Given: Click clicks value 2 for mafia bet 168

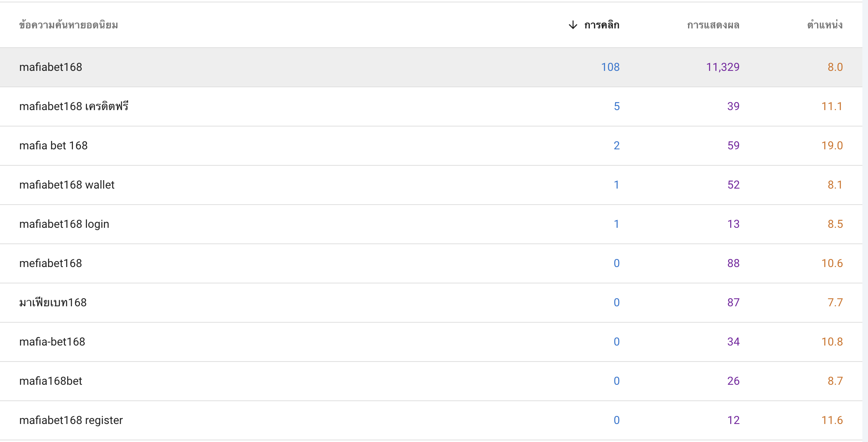Looking at the screenshot, I should [x=617, y=145].
